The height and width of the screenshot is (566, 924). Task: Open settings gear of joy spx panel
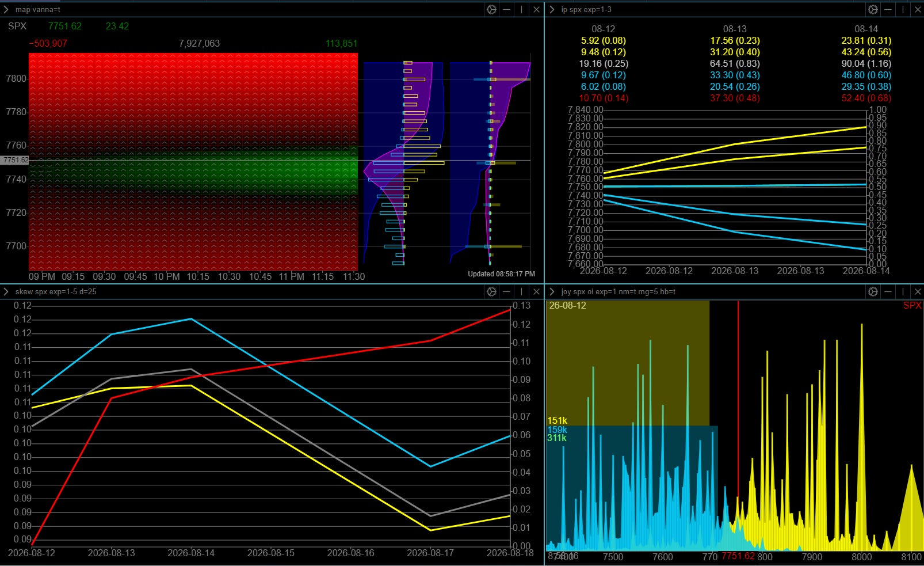[873, 291]
